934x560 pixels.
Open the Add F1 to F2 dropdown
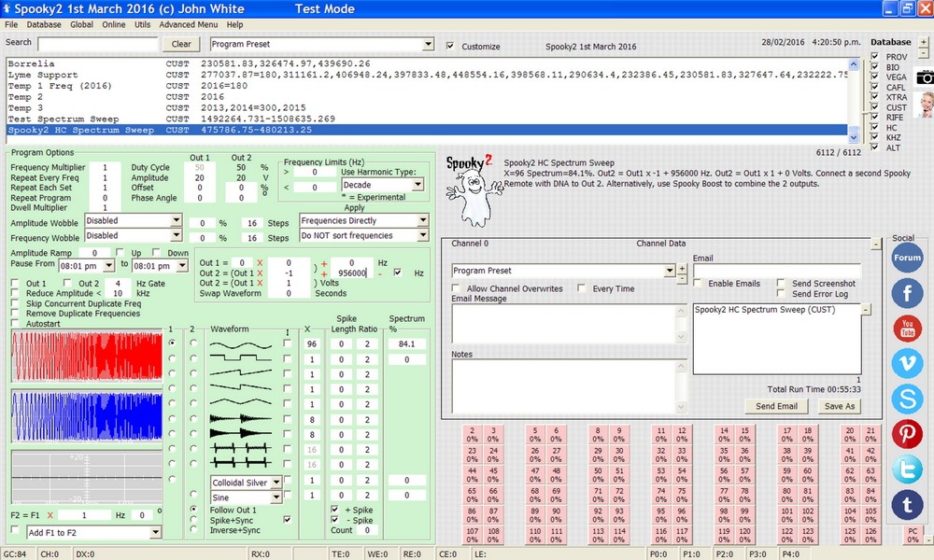[155, 533]
